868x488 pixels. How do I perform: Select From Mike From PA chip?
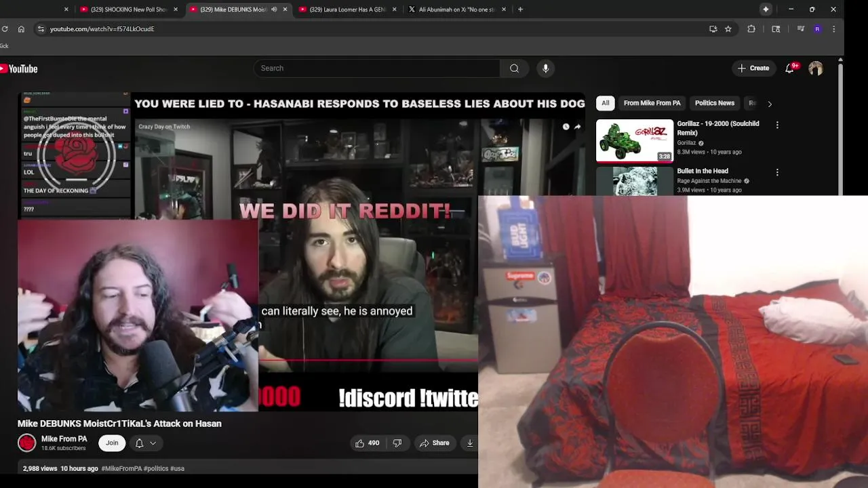click(x=652, y=103)
